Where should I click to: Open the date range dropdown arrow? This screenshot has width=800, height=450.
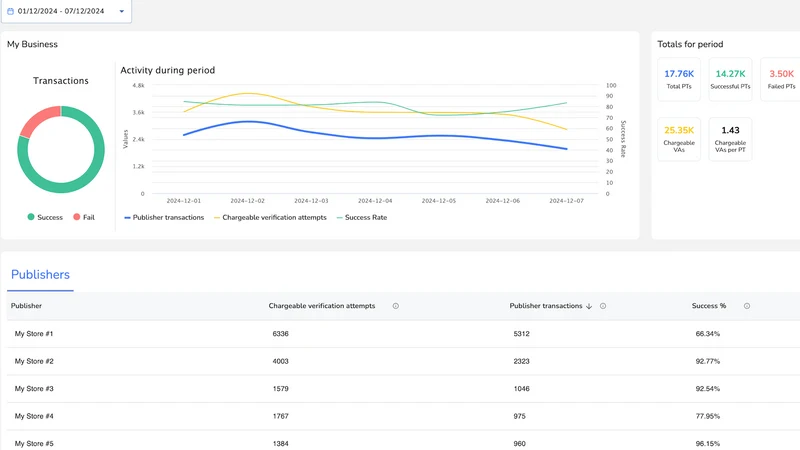[121, 11]
